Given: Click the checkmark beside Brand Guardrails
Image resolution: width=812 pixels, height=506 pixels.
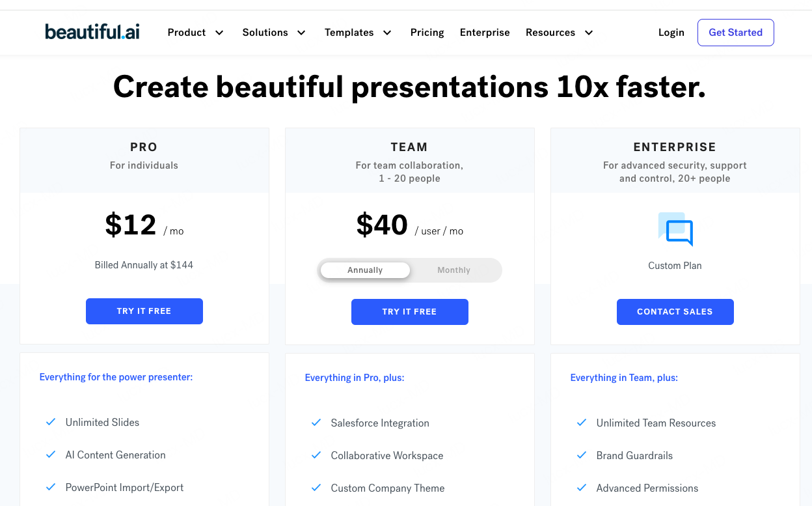Looking at the screenshot, I should click(582, 455).
